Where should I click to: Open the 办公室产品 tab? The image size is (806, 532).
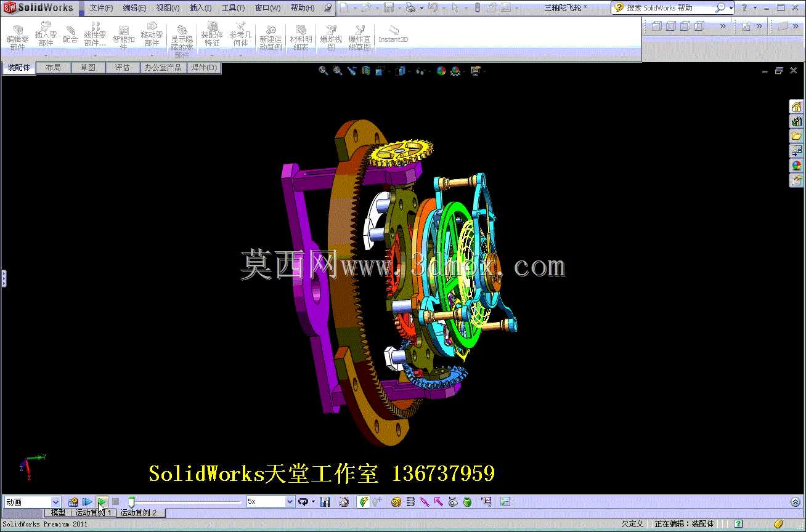163,68
